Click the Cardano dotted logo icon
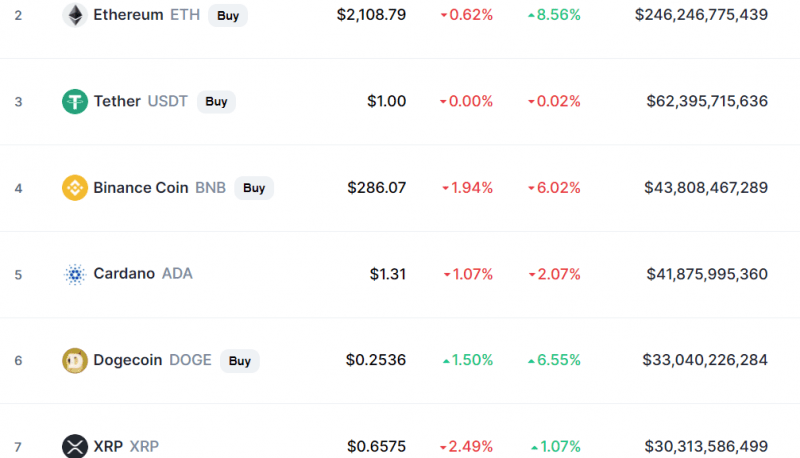Viewport: 800px width, 458px height. point(75,274)
